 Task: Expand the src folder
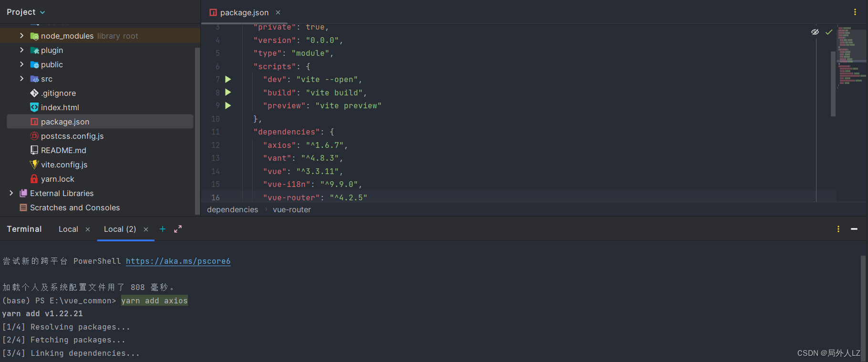pos(21,79)
